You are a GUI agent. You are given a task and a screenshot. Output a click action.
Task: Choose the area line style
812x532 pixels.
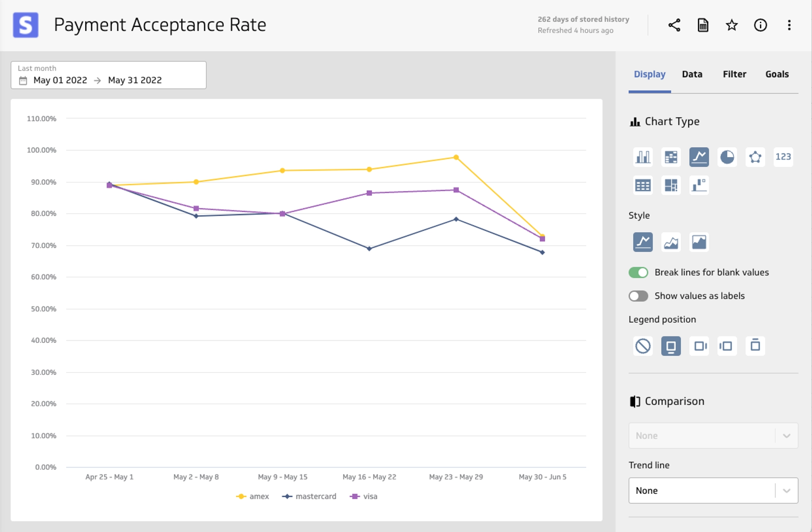coord(671,242)
